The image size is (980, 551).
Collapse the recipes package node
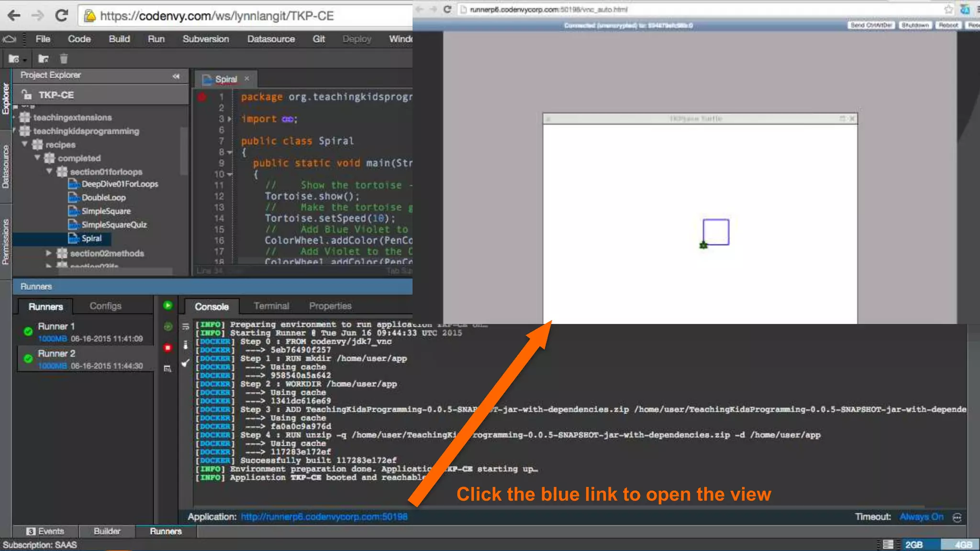click(x=24, y=144)
